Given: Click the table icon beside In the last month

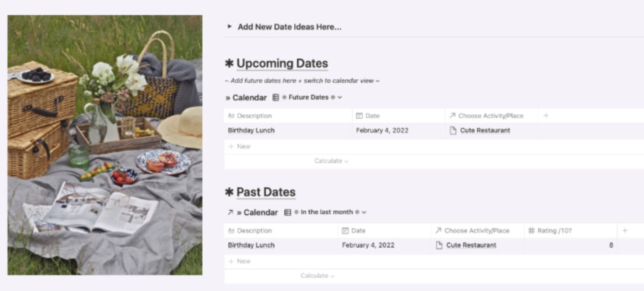Looking at the screenshot, I should pos(287,212).
